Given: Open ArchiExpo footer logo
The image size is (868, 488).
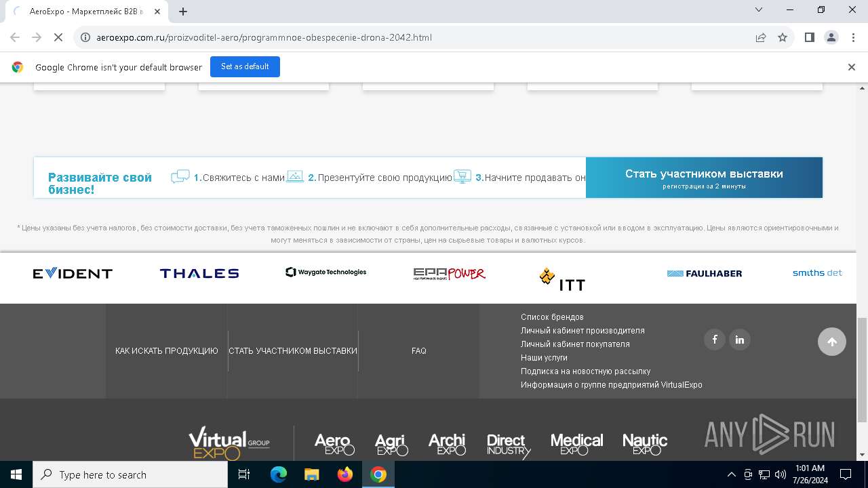Looking at the screenshot, I should coord(447,444).
